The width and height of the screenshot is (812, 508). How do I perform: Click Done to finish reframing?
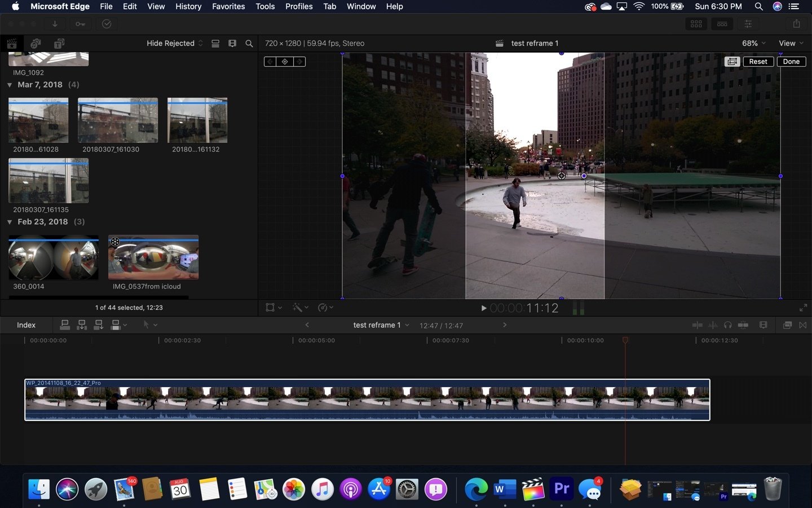[x=791, y=62]
